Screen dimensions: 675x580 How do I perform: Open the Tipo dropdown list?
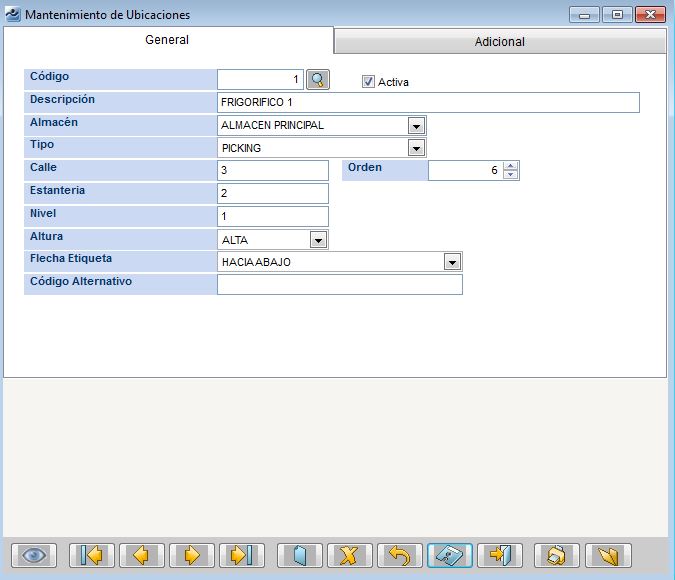pyautogui.click(x=416, y=148)
